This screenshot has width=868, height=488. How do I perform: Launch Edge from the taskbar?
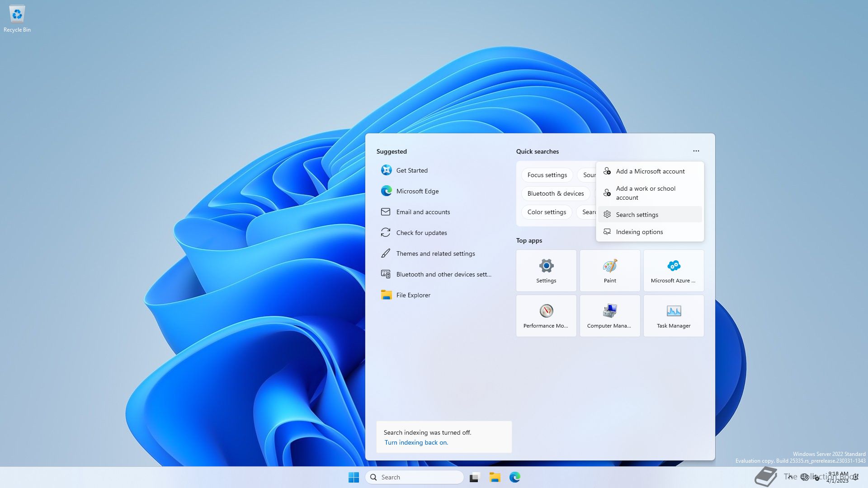click(x=515, y=477)
